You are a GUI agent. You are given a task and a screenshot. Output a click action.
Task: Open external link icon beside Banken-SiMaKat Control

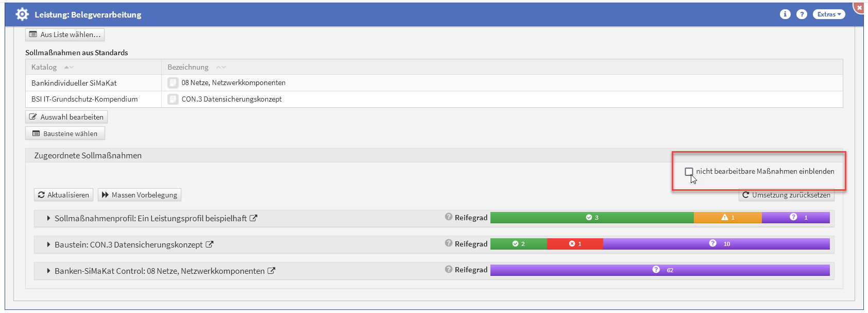tap(271, 271)
